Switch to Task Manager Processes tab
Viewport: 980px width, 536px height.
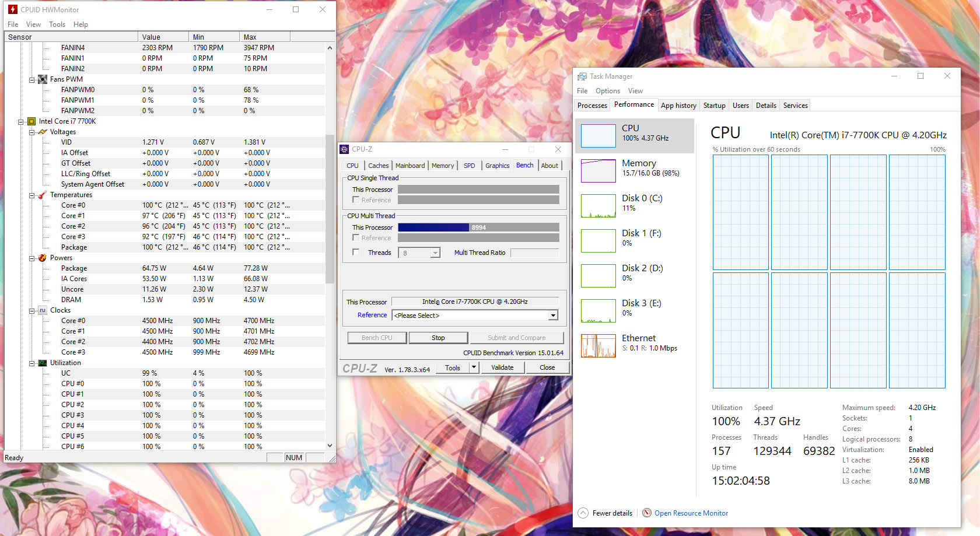[x=592, y=106]
